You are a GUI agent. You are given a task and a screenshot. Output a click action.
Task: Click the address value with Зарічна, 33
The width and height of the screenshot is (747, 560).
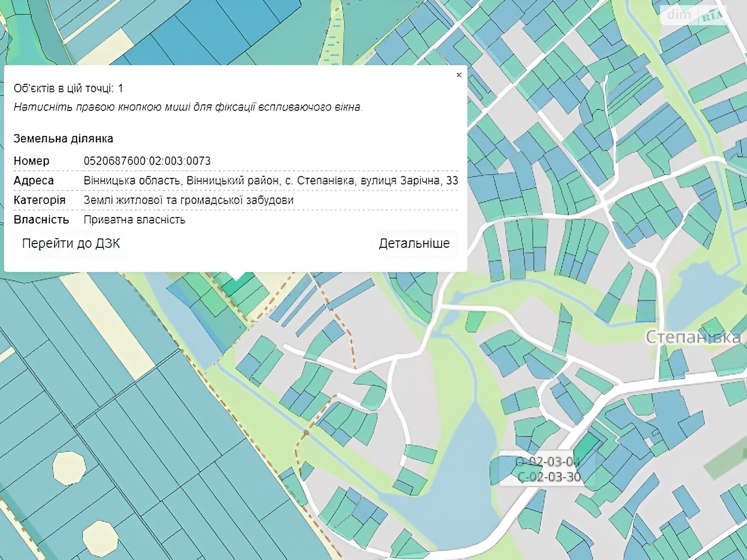click(270, 181)
